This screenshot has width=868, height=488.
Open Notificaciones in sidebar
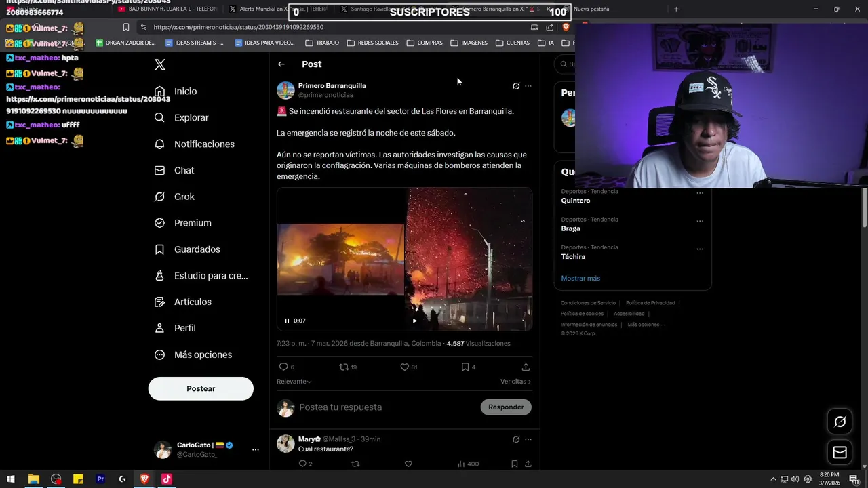coord(194,144)
